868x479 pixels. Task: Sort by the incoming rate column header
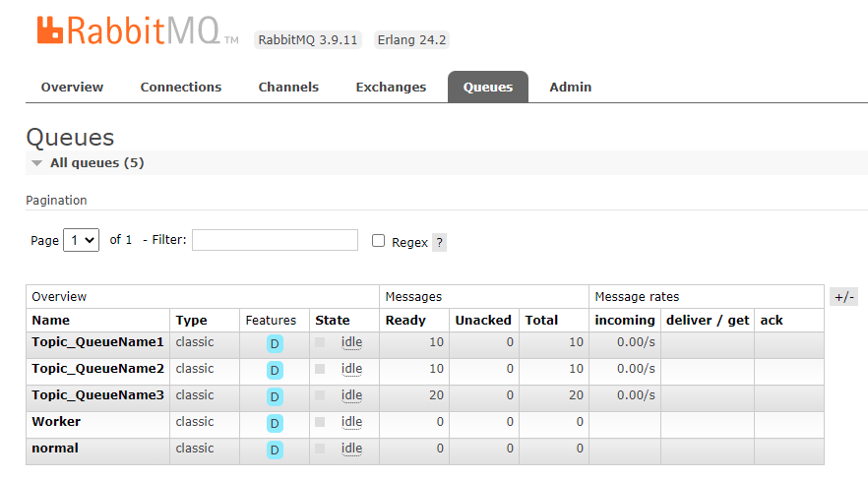point(624,321)
